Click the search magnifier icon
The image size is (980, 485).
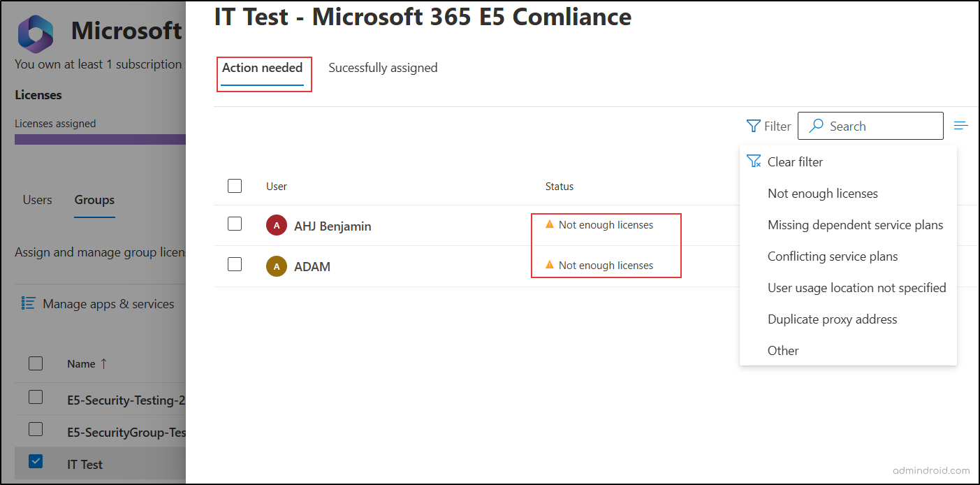tap(815, 126)
